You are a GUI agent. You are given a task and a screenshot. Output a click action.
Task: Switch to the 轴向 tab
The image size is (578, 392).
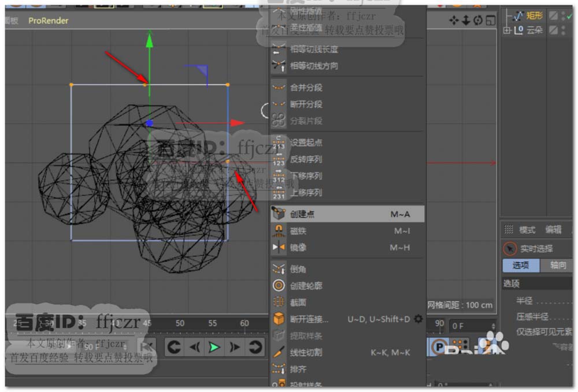(x=558, y=266)
